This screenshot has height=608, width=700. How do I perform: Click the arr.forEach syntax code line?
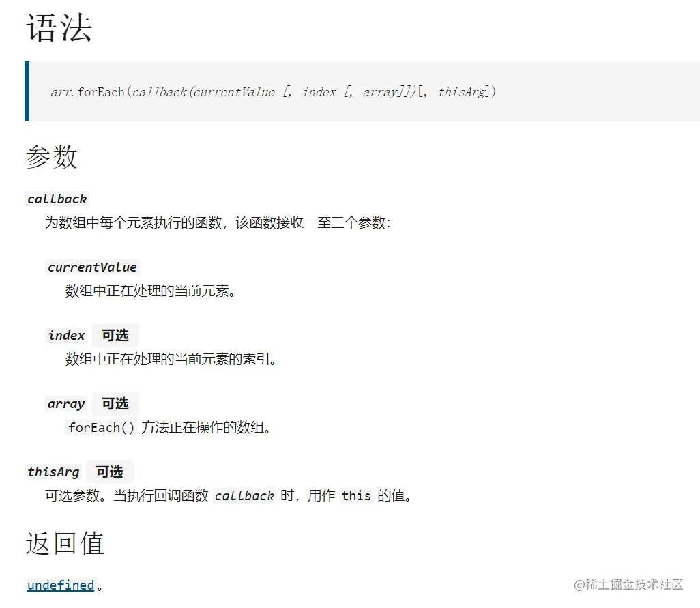pos(273,92)
